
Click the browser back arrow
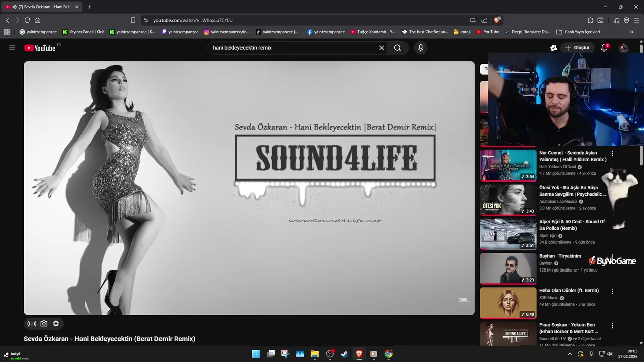coord(7,20)
